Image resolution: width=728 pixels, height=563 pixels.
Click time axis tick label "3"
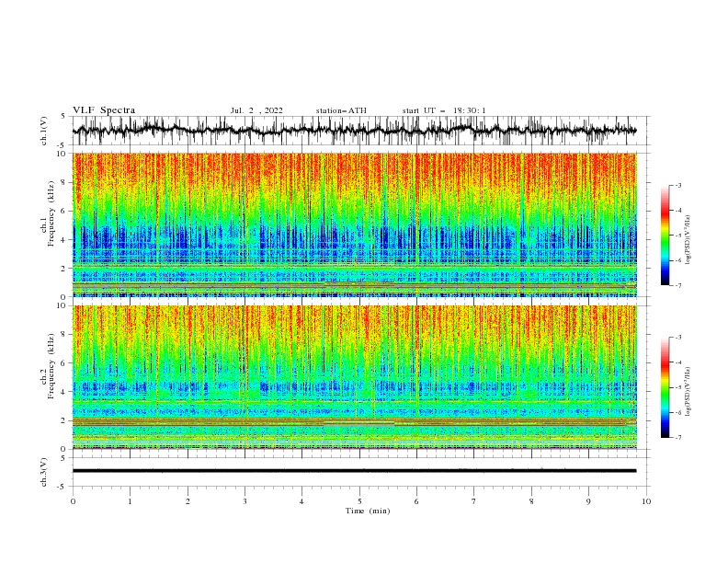click(x=245, y=501)
